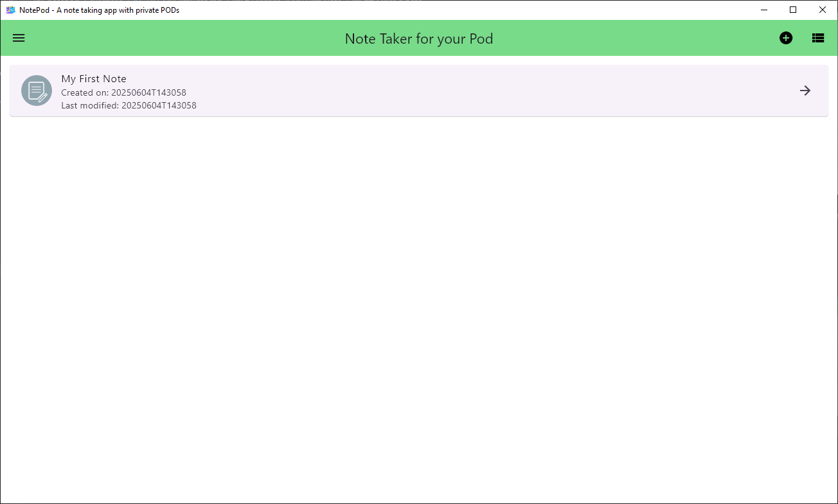The width and height of the screenshot is (838, 504).
Task: Select the My First Note entry
Action: 94,78
